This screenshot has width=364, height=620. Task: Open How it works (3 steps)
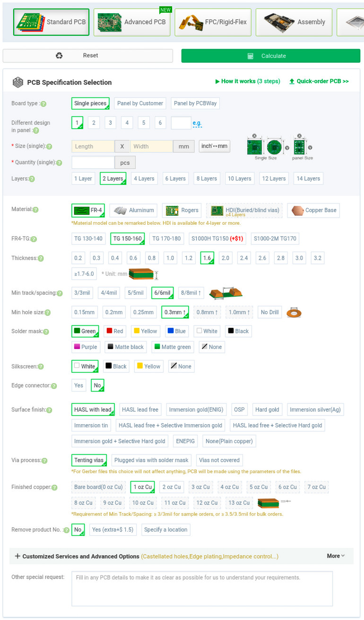[x=248, y=81]
